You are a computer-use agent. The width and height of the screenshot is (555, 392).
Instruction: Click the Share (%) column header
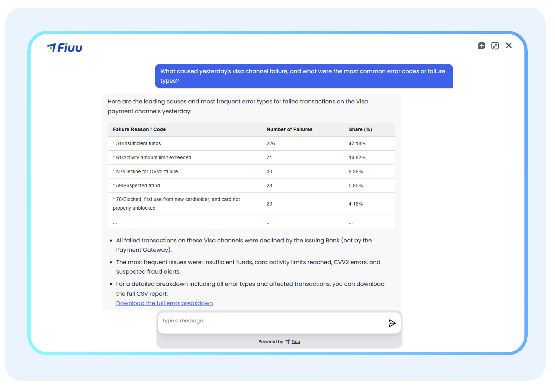click(360, 130)
